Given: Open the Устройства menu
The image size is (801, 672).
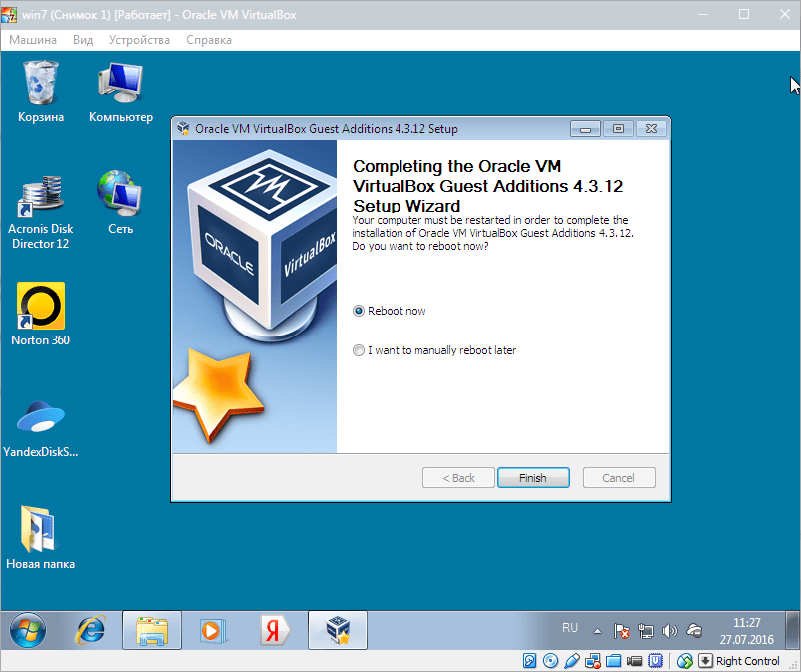Looking at the screenshot, I should click(140, 40).
